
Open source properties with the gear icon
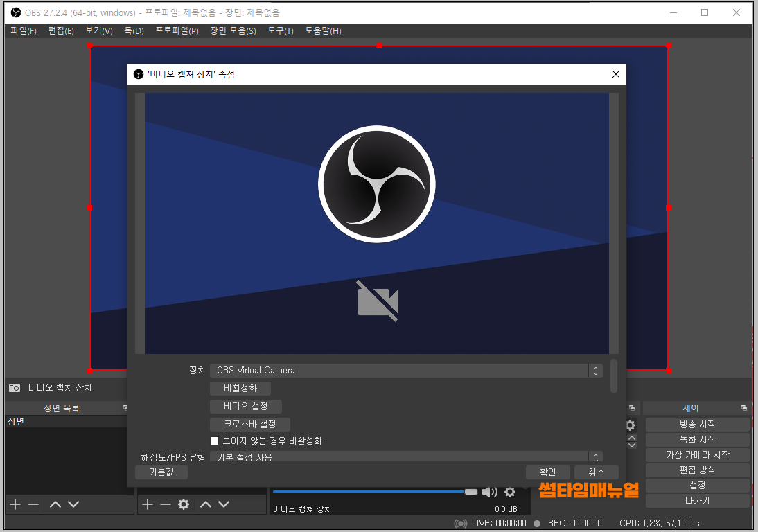coord(184,504)
